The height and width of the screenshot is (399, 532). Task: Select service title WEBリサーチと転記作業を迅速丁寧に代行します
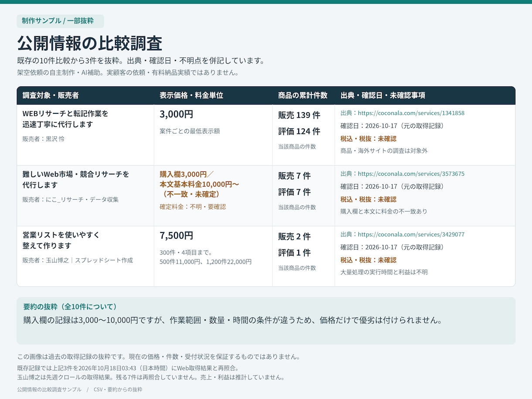click(65, 119)
